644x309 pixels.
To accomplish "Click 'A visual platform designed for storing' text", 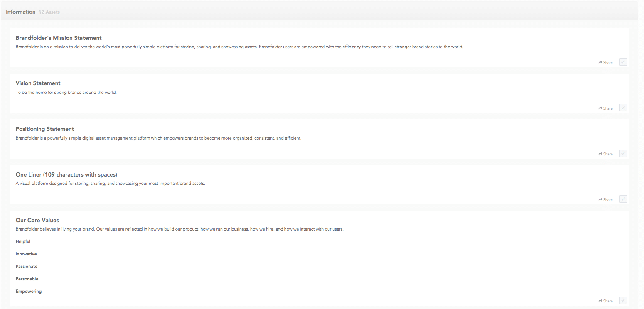I will (111, 184).
